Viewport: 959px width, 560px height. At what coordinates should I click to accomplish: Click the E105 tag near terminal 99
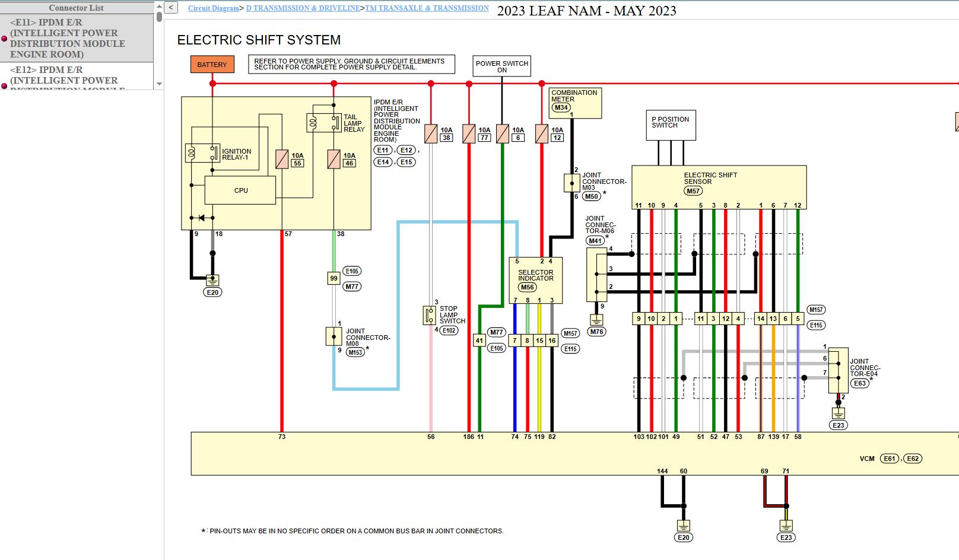[x=352, y=271]
